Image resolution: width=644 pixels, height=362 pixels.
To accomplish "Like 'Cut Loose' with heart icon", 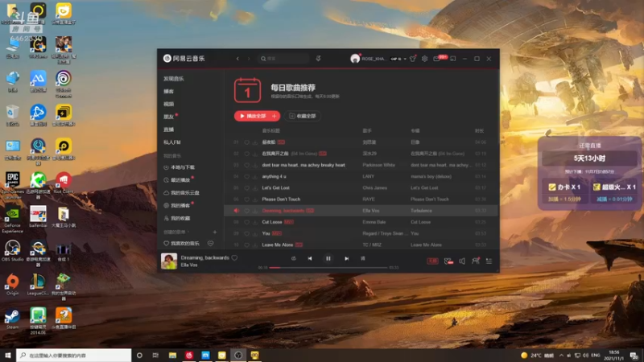I will click(x=247, y=222).
